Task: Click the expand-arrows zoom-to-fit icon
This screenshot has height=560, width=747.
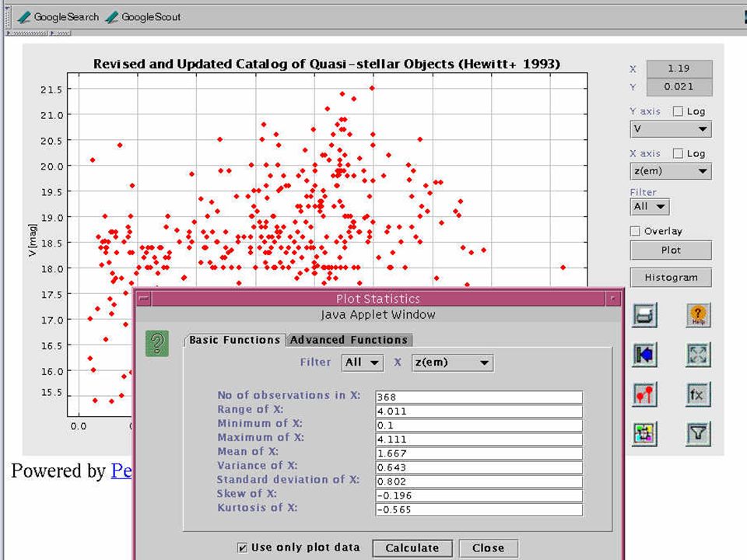Action: point(698,355)
